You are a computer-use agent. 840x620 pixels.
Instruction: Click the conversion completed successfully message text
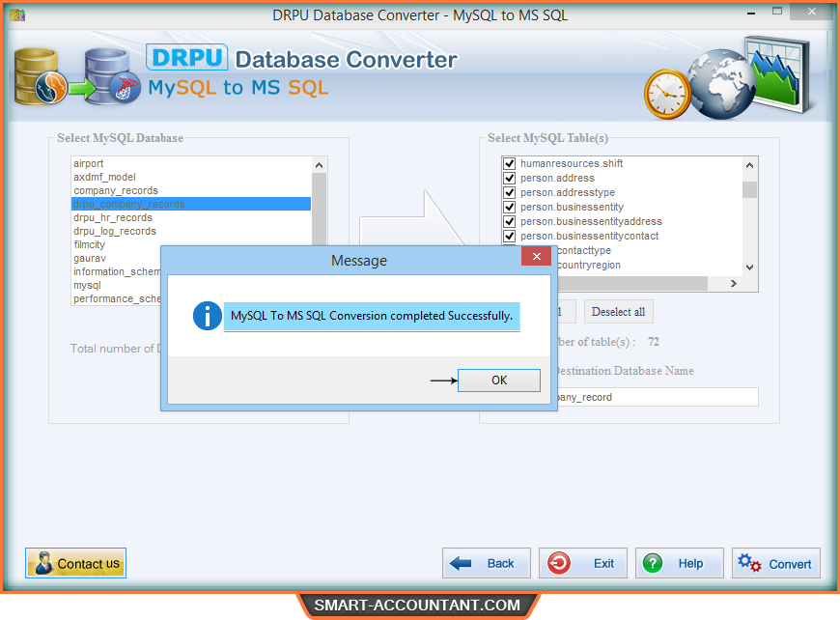coord(372,316)
